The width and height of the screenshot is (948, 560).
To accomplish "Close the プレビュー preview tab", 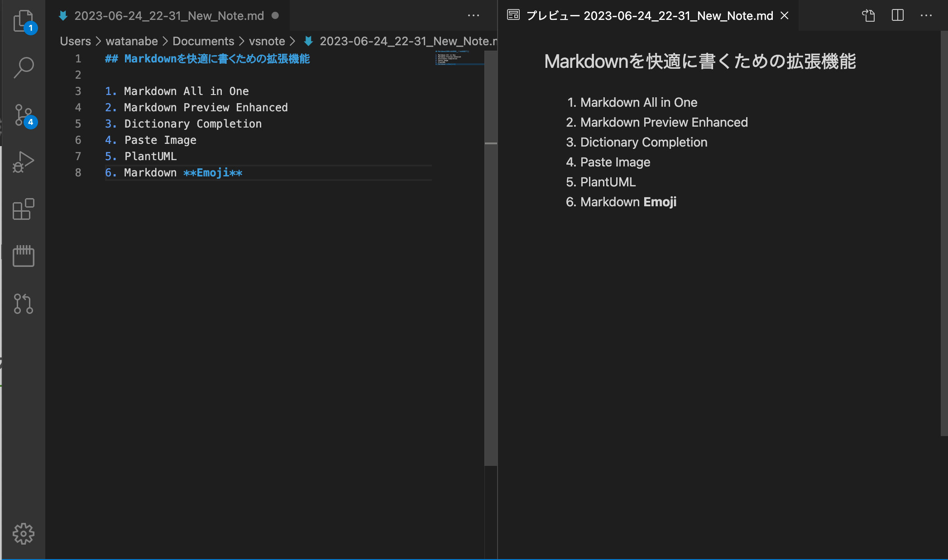I will click(785, 16).
